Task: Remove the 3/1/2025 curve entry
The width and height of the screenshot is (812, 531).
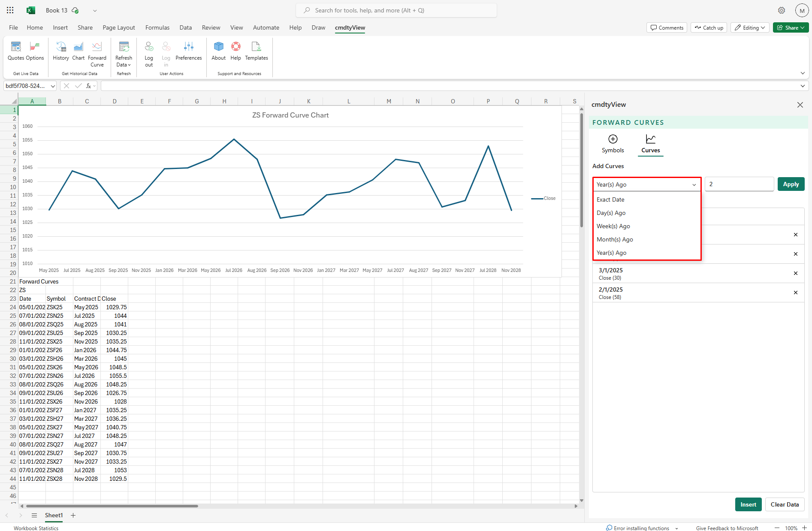Action: 796,273
